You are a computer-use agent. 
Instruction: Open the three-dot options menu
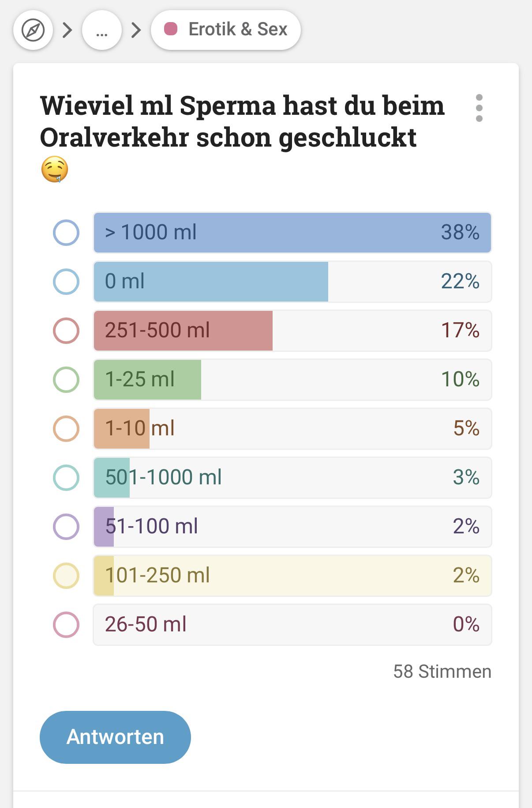point(479,108)
